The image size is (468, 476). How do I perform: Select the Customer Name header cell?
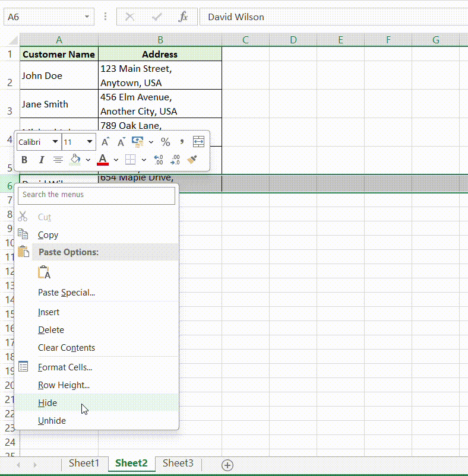click(x=59, y=54)
